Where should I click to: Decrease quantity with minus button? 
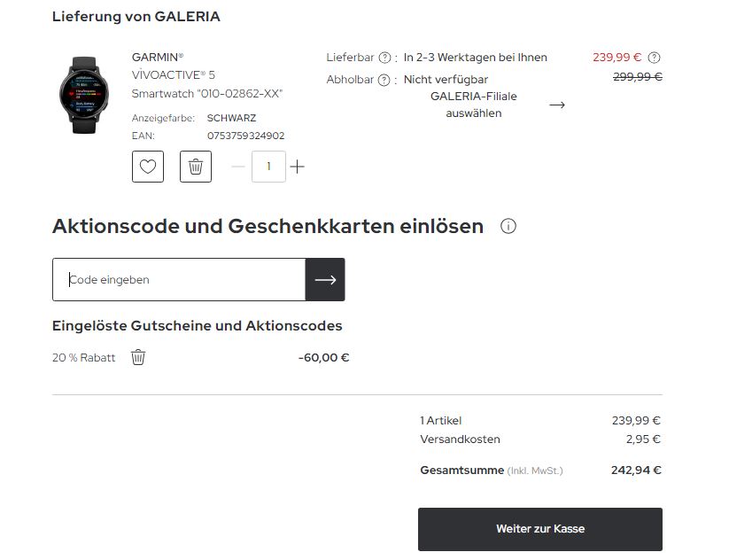(237, 167)
